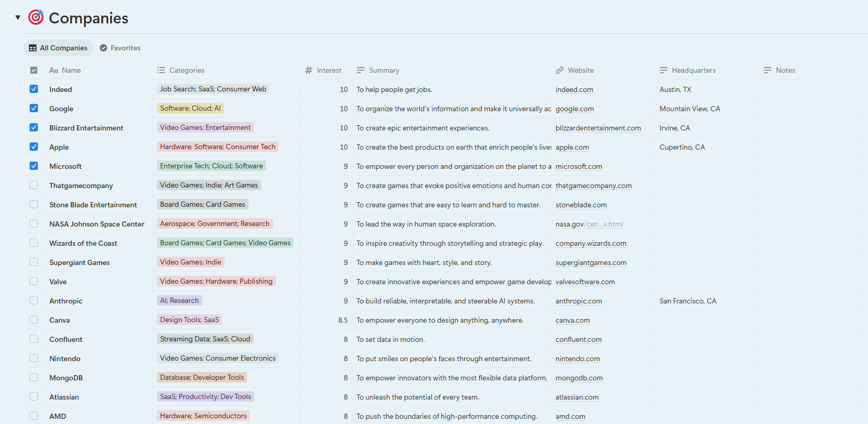
Task: Open the supergiantgames.com website link
Action: click(590, 262)
